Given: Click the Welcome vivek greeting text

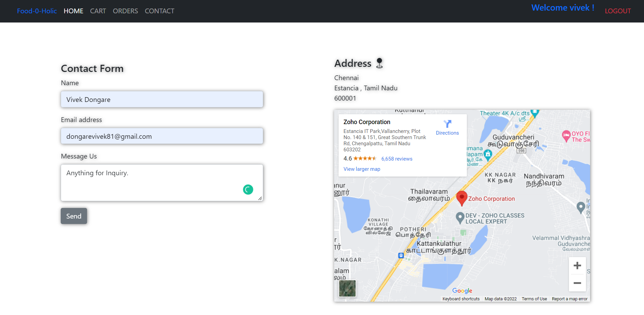Looking at the screenshot, I should coord(563,7).
